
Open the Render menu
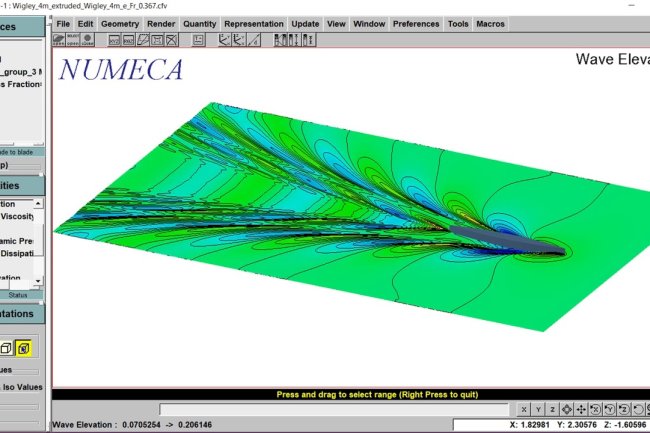point(161,24)
